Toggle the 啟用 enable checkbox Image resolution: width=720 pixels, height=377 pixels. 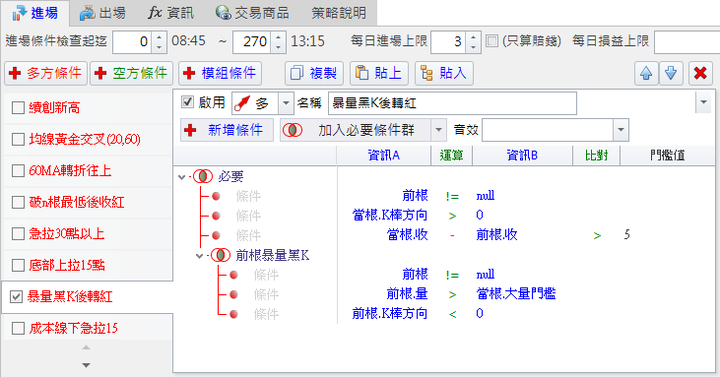[x=187, y=102]
